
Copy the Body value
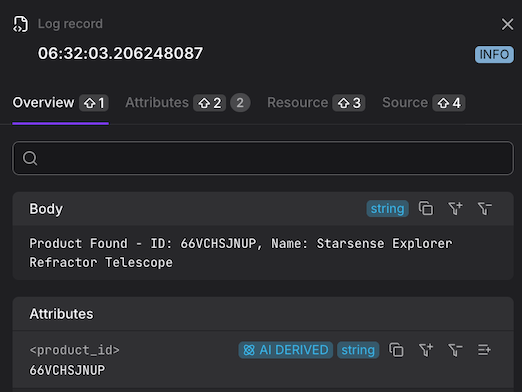point(426,209)
